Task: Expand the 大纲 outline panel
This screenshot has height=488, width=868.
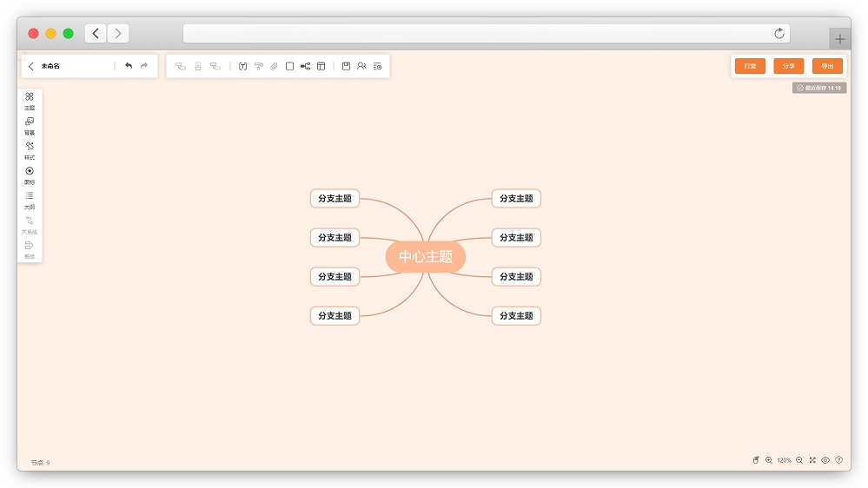Action: (30, 200)
